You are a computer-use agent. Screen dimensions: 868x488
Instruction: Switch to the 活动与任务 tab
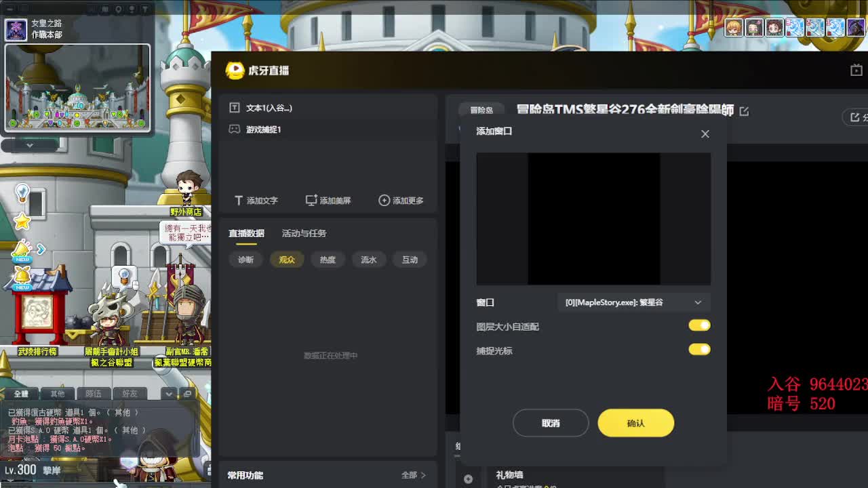click(x=304, y=233)
